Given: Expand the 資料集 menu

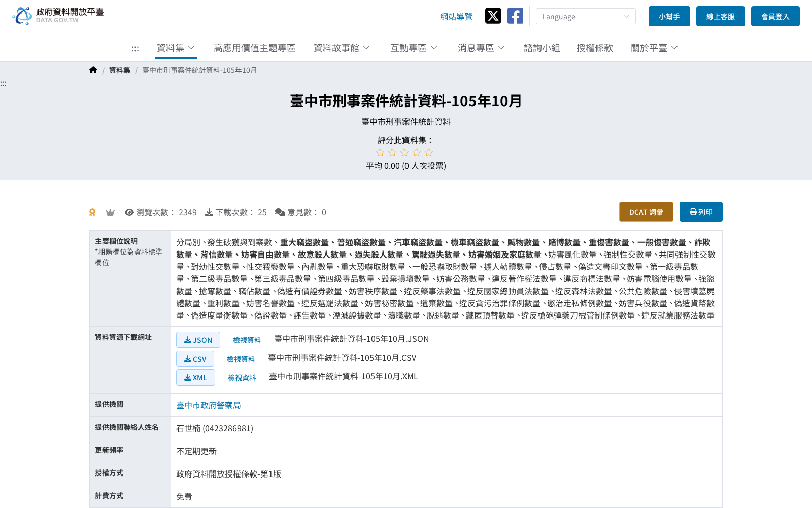Looking at the screenshot, I should [x=176, y=48].
